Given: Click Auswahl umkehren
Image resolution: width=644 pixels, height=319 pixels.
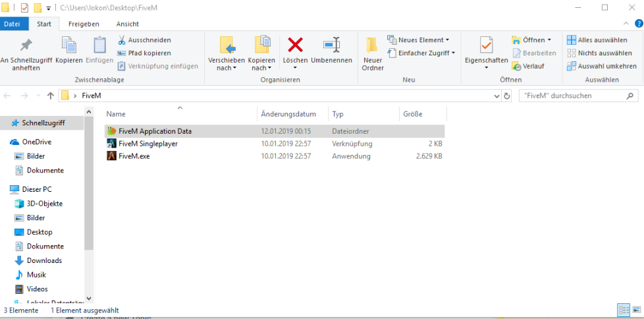Looking at the screenshot, I should 602,66.
